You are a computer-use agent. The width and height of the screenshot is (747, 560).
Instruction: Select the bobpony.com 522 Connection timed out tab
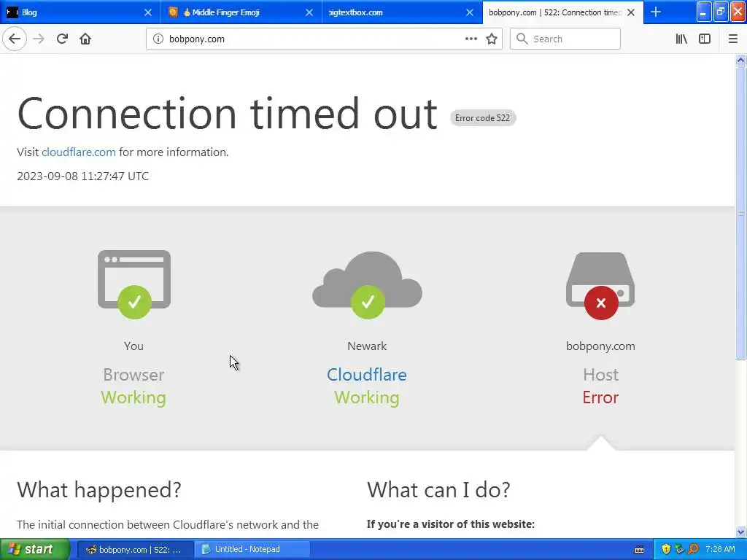click(562, 12)
